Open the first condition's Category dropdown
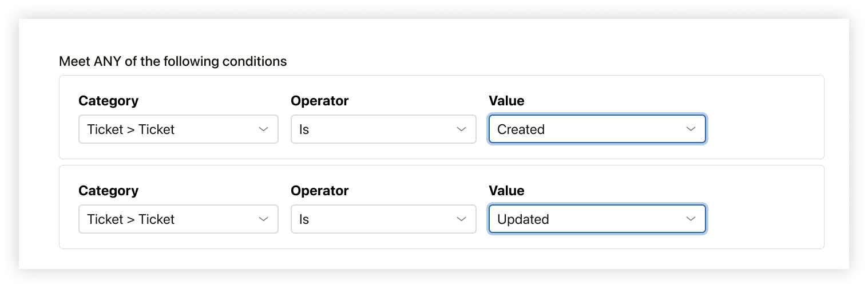 pyautogui.click(x=178, y=129)
